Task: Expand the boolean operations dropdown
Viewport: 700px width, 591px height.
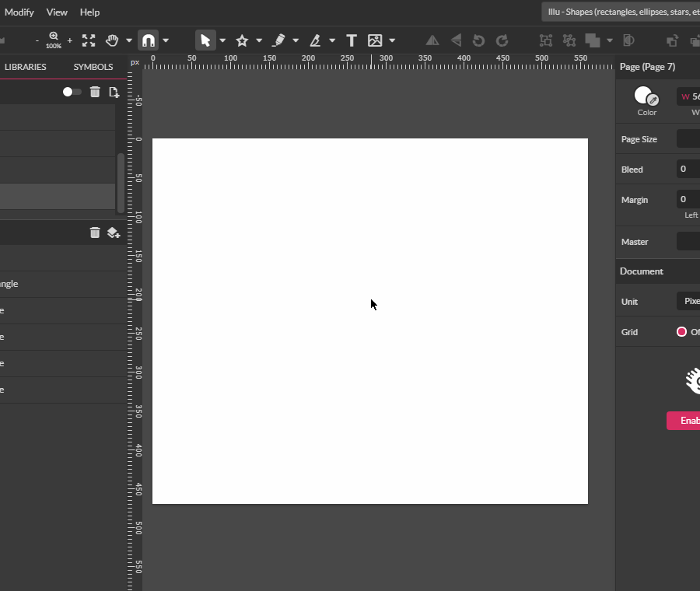Action: pos(609,40)
